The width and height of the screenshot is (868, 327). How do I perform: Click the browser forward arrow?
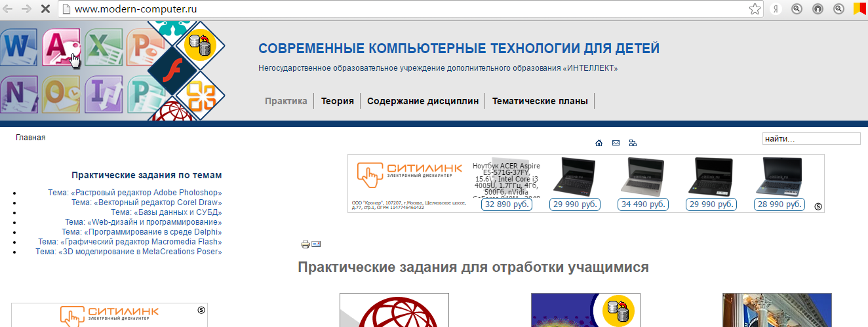pyautogui.click(x=27, y=9)
